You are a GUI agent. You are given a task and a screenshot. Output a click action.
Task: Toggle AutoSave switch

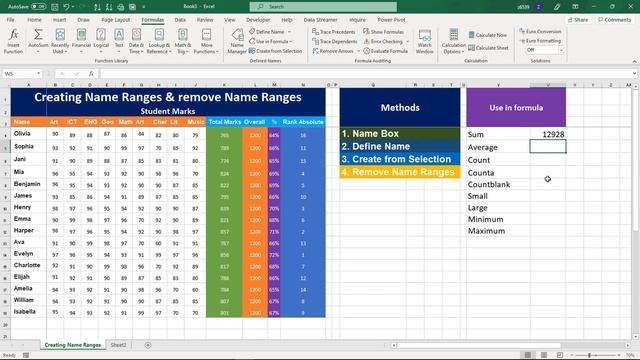pos(38,7)
